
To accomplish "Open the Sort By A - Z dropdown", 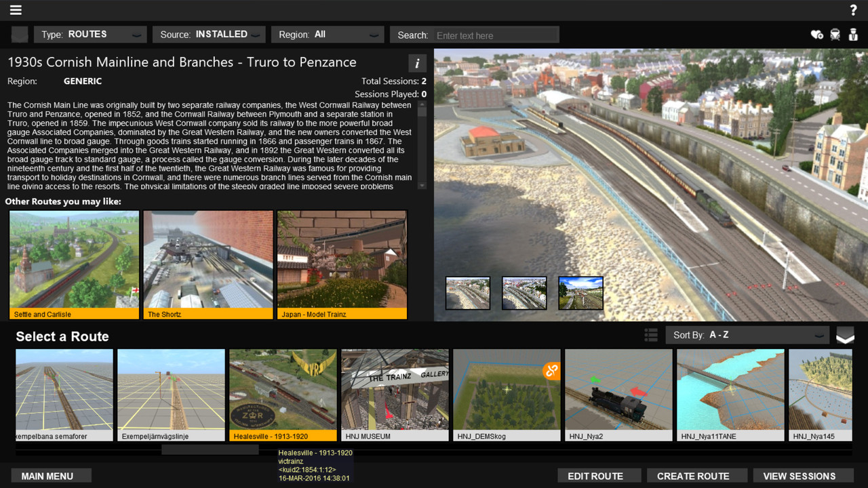I will 748,335.
